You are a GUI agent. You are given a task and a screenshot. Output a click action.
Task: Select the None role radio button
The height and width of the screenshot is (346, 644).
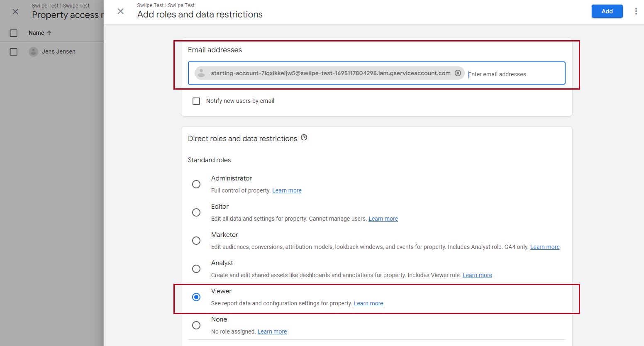(x=196, y=325)
